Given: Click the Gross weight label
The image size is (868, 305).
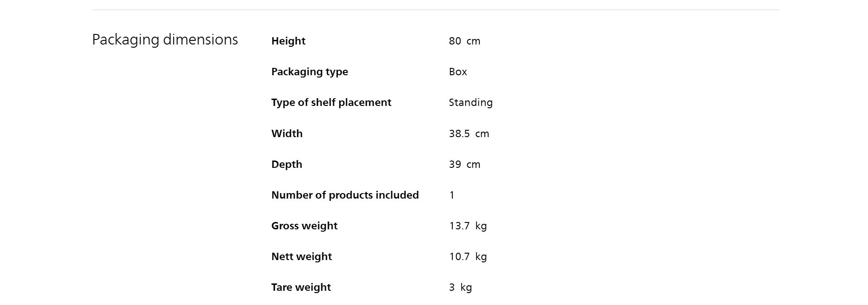Looking at the screenshot, I should pos(304,226).
